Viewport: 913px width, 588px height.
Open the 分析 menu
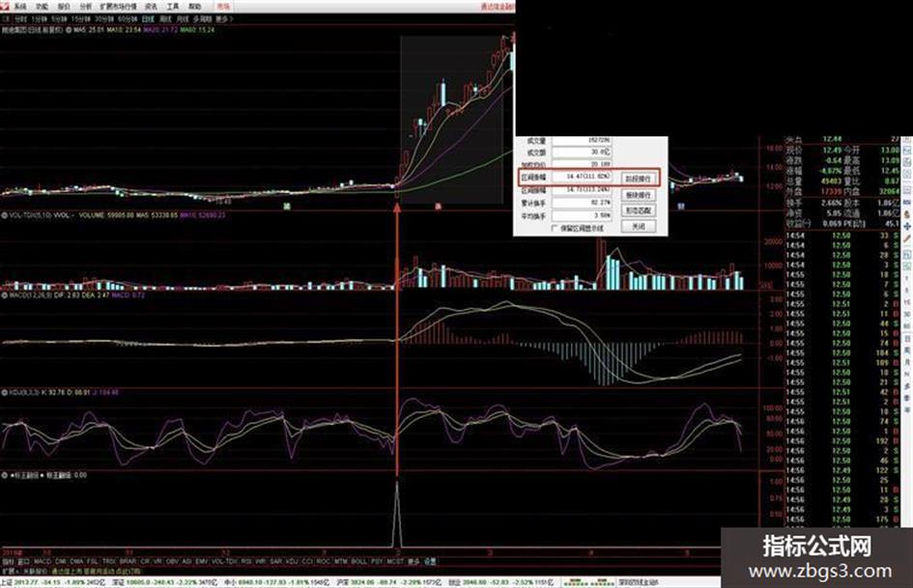click(x=86, y=7)
